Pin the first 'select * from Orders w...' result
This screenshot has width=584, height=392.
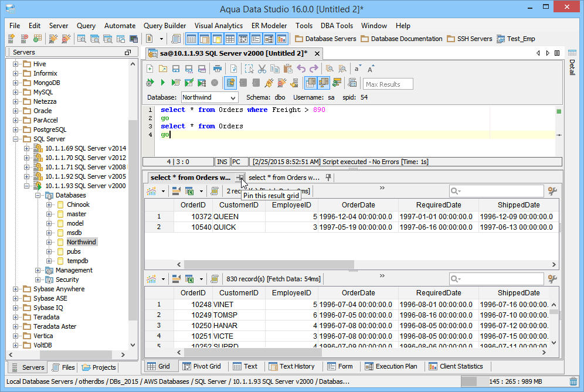(x=240, y=178)
